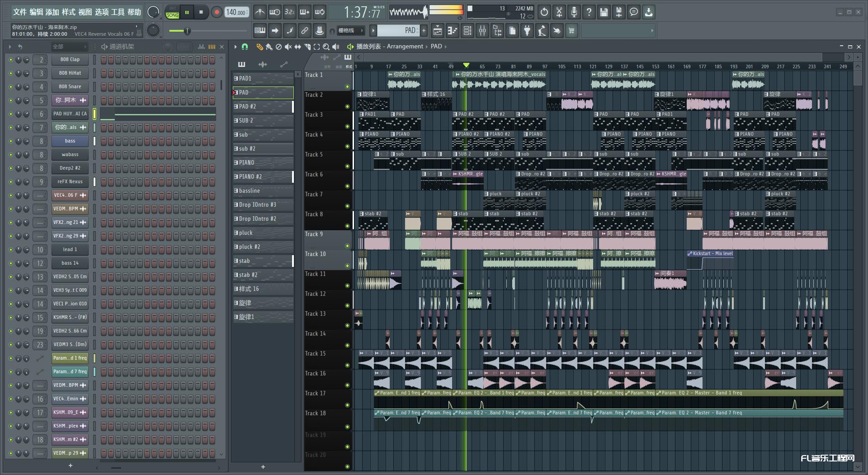Viewport: 868px width, 475px height.
Task: Select the PAD #2 pattern in picker
Action: click(263, 106)
